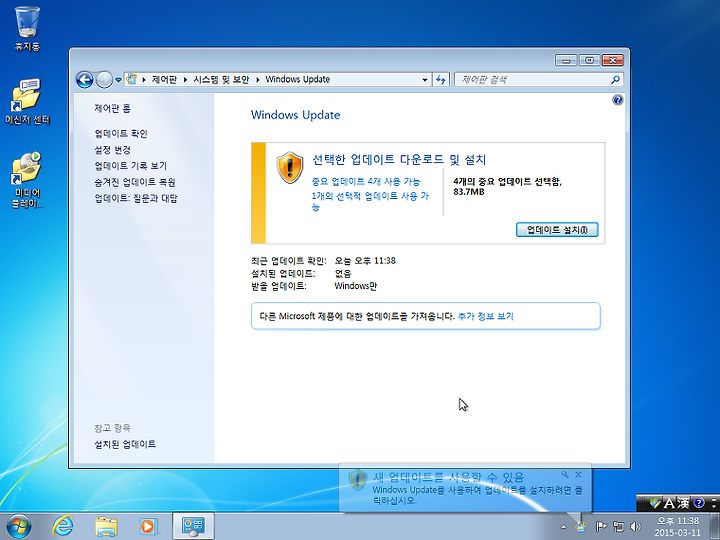The width and height of the screenshot is (720, 540).
Task: Click the 83.7MB selected updates text
Action: (468, 192)
